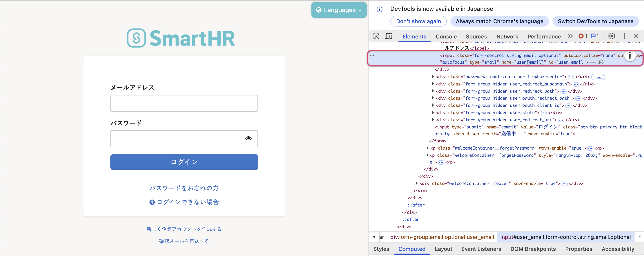Click the info icon in DevTools notice
The width and height of the screenshot is (644, 256).
pyautogui.click(x=380, y=9)
